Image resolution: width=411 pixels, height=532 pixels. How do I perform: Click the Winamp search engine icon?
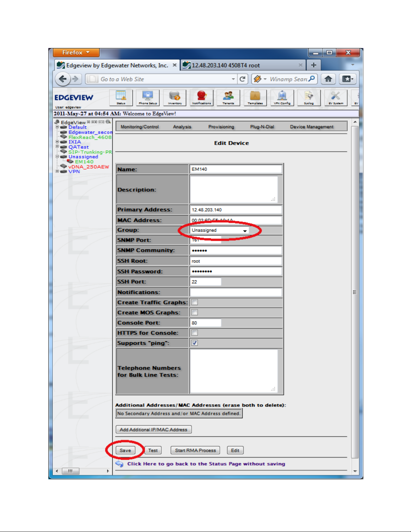click(257, 79)
